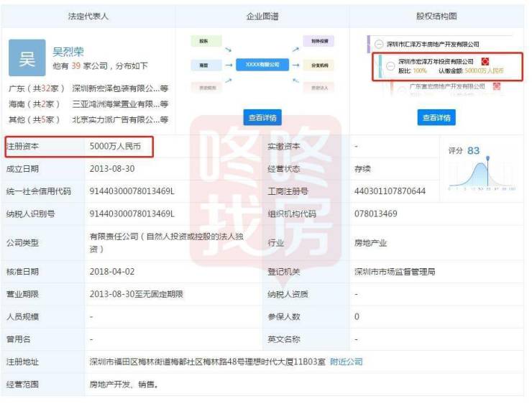Click 行业 value 房地产业

point(370,243)
